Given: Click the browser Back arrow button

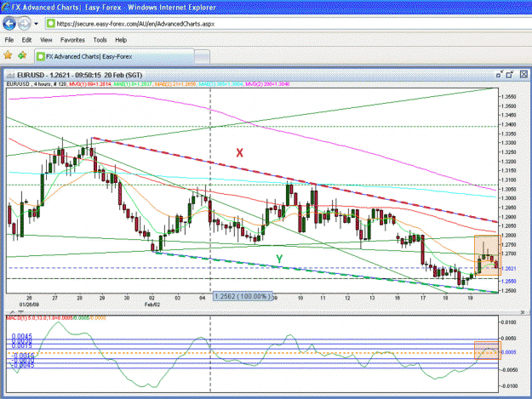Looking at the screenshot, I should [9, 23].
